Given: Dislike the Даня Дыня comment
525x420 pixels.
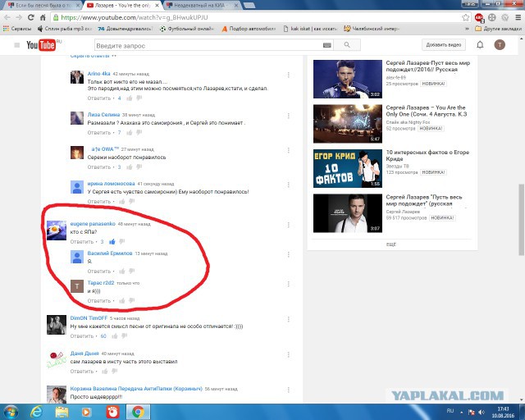Looking at the screenshot, I should [115, 371].
